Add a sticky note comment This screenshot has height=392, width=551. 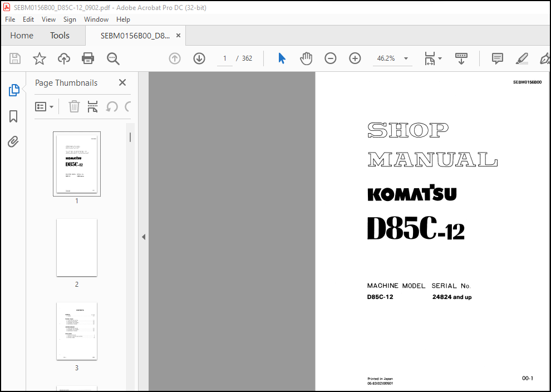(x=497, y=58)
